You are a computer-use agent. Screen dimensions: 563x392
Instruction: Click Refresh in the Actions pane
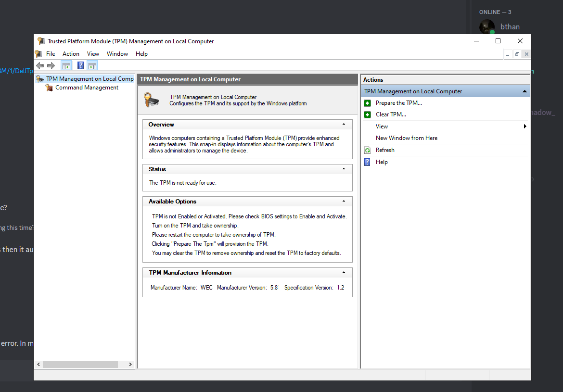(385, 150)
